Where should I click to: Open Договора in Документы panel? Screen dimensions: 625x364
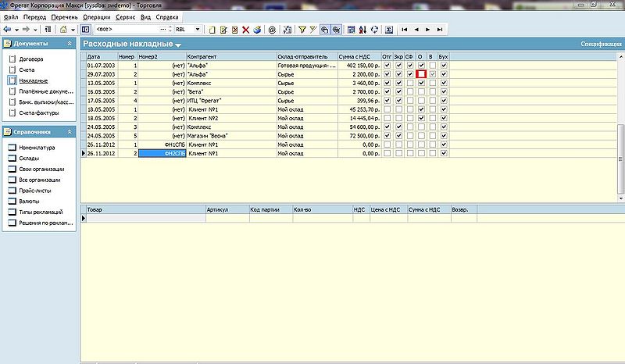[31, 59]
